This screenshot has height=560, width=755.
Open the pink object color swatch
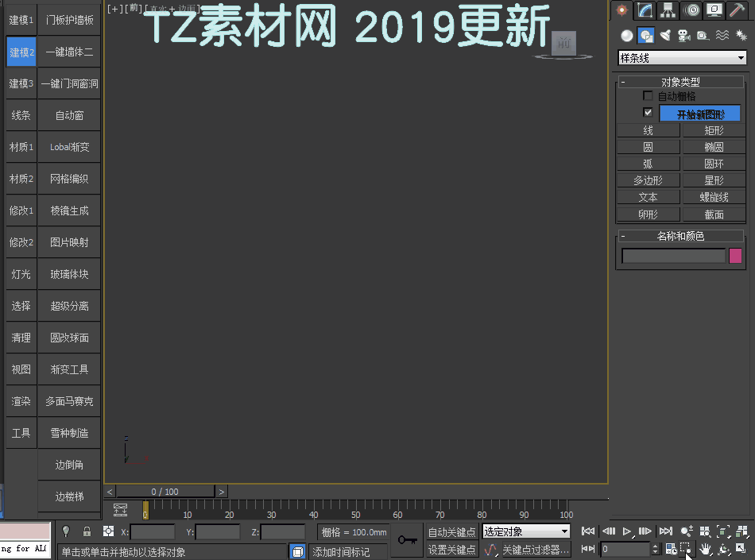click(x=735, y=256)
